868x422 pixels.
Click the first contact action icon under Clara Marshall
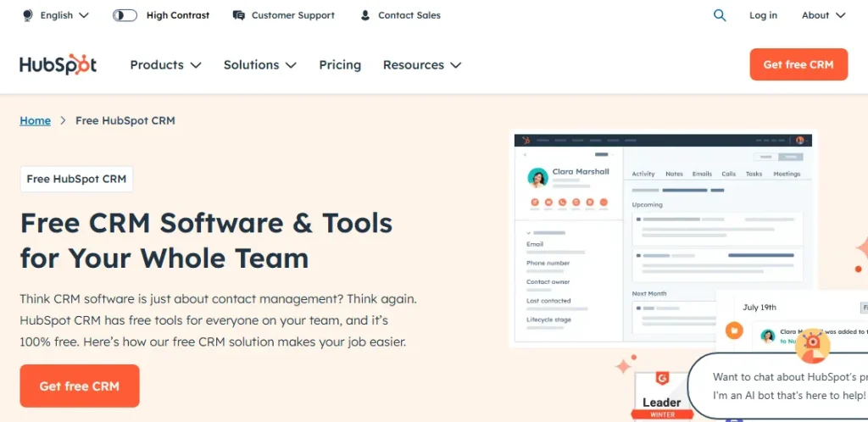[535, 203]
